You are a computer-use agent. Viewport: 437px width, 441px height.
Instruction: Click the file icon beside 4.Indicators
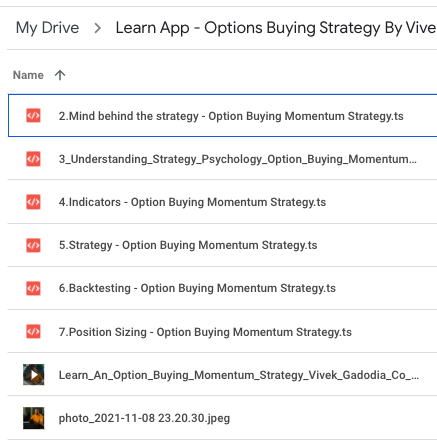[33, 202]
